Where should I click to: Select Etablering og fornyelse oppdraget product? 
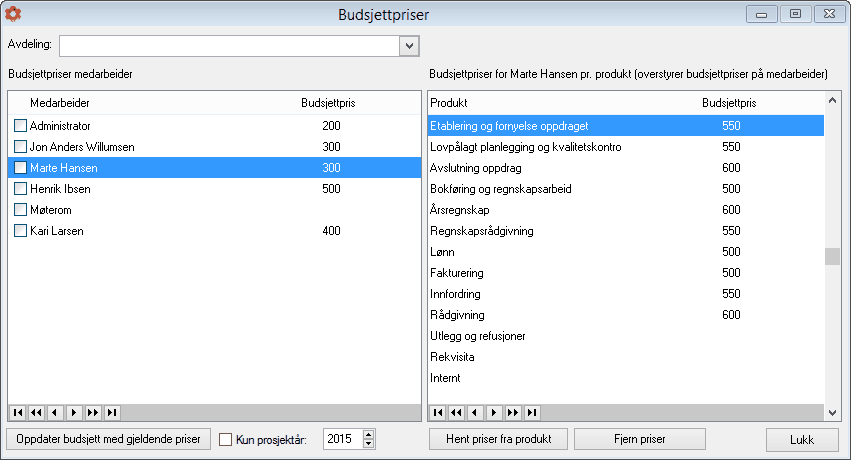pyautogui.click(x=509, y=126)
